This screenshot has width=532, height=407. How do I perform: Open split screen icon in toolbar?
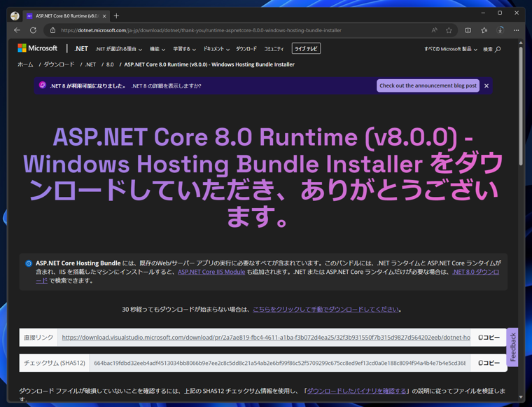(x=468, y=30)
